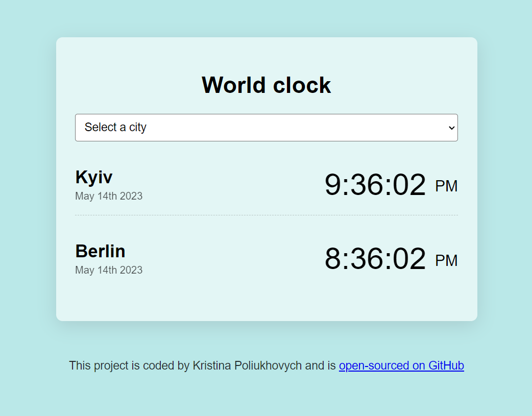This screenshot has width=532, height=416.
Task: Click Berlin's date May 14th 2023
Action: pos(109,270)
